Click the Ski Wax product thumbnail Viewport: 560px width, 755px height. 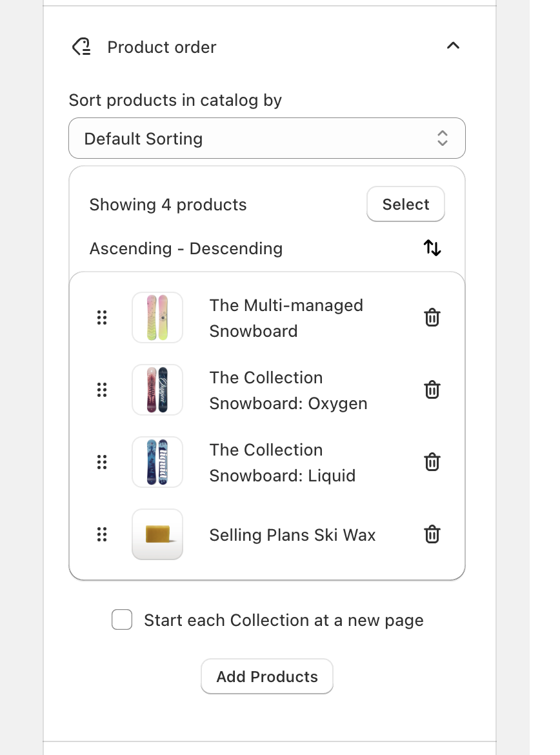coord(157,534)
